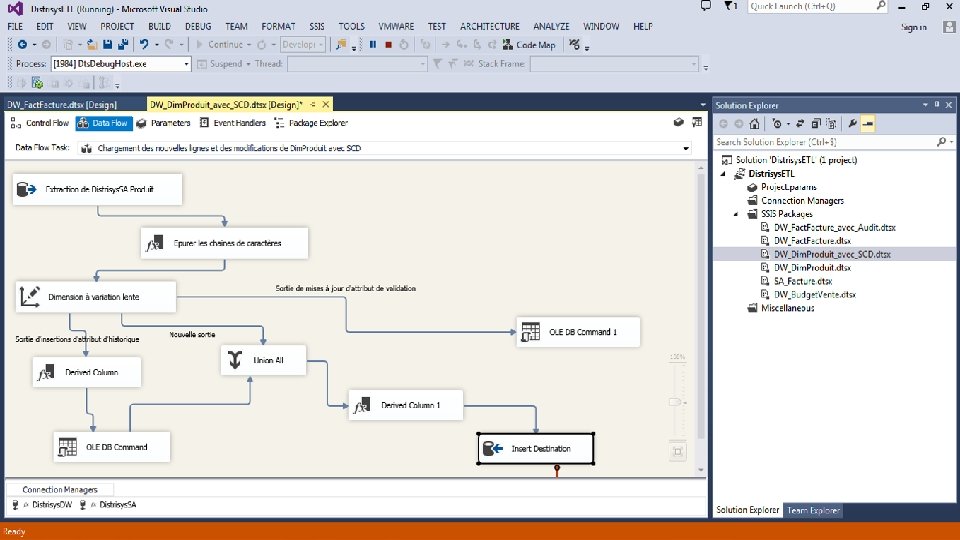Viewport: 960px width, 540px height.
Task: Toggle Preview Selected Items button
Action: 868,124
